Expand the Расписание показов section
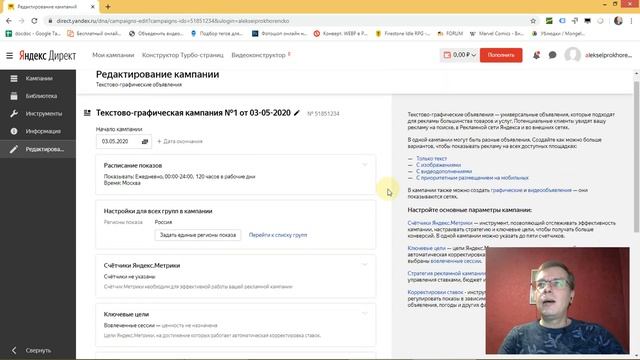The height and width of the screenshot is (360, 640). point(364,165)
